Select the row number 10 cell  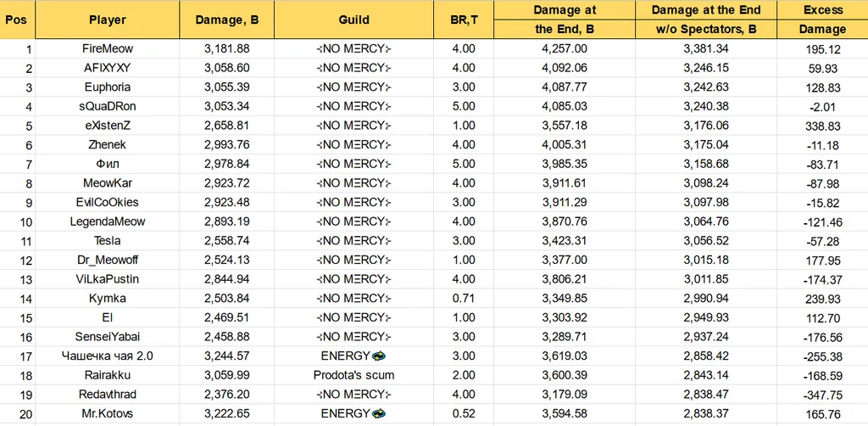point(18,222)
